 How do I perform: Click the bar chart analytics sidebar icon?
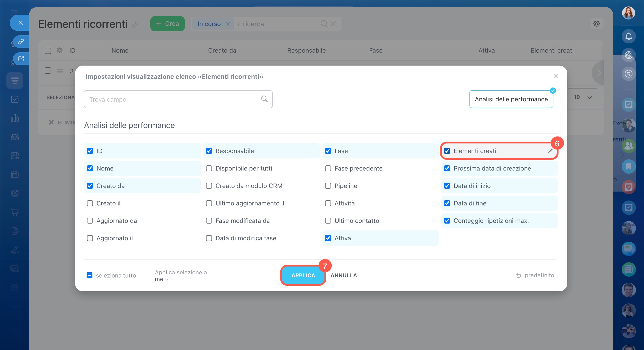click(x=15, y=118)
